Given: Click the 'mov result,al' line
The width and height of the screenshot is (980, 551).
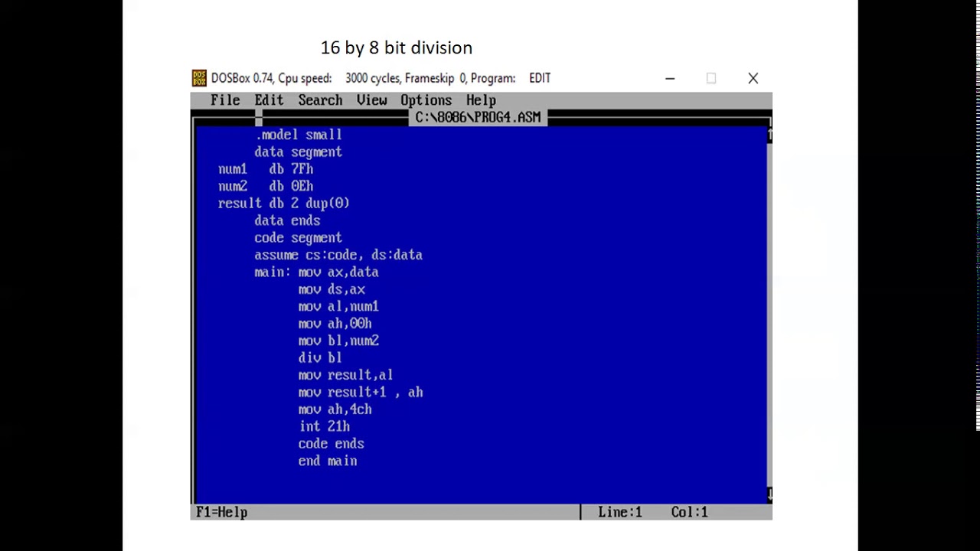Looking at the screenshot, I should (x=346, y=375).
